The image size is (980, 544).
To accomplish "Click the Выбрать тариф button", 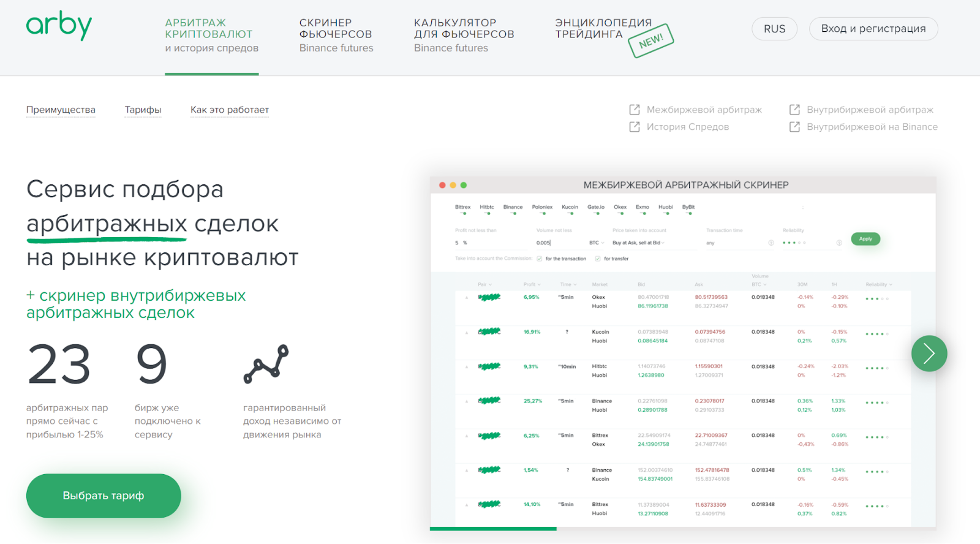I will [x=104, y=496].
